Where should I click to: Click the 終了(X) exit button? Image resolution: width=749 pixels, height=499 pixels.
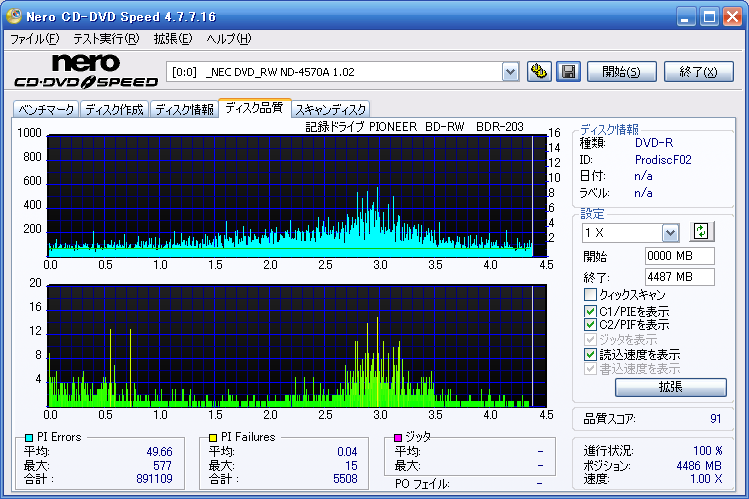tap(698, 72)
